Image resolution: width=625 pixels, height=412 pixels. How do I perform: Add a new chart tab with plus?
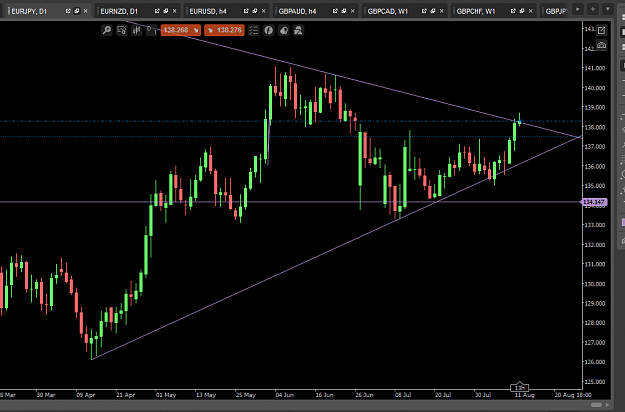[593, 9]
